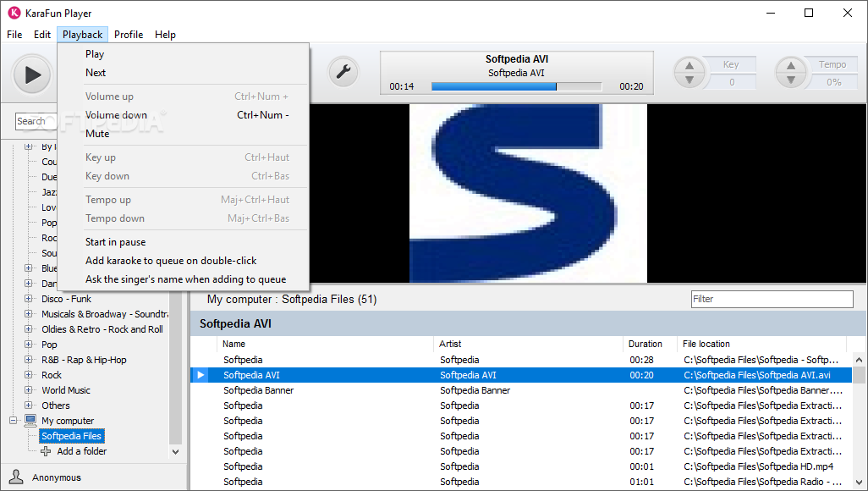Image resolution: width=868 pixels, height=491 pixels.
Task: Choose Next in the Playback menu
Action: tap(184, 73)
